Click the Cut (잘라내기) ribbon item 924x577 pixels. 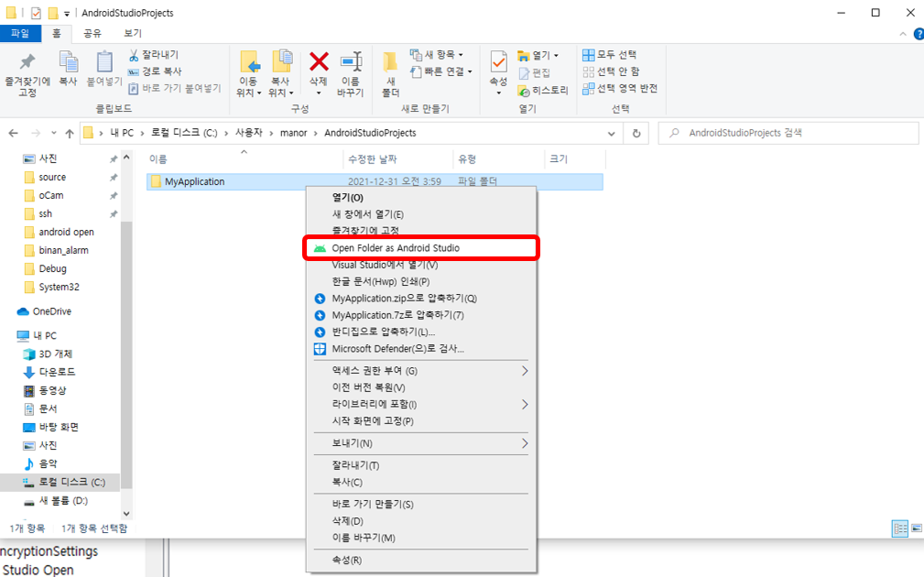(154, 55)
